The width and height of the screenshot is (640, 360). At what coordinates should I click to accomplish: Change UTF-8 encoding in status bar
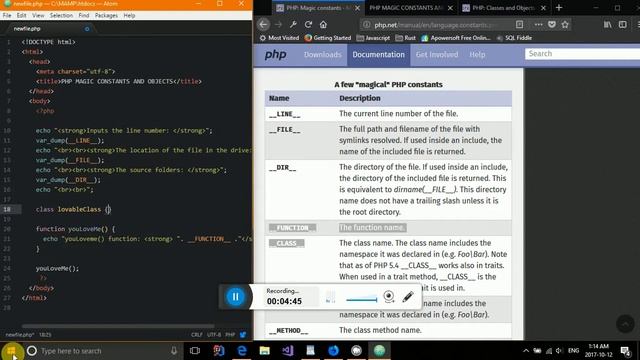[214, 335]
